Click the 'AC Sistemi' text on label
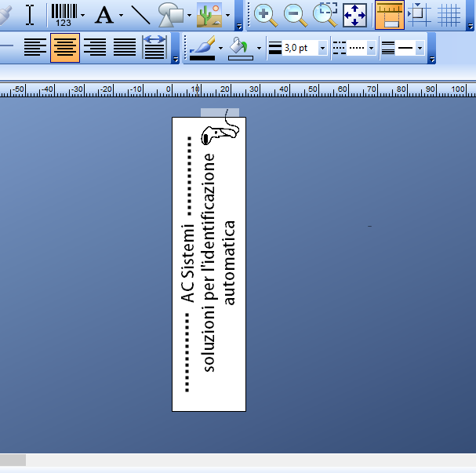This screenshot has width=476, height=473. (187, 264)
